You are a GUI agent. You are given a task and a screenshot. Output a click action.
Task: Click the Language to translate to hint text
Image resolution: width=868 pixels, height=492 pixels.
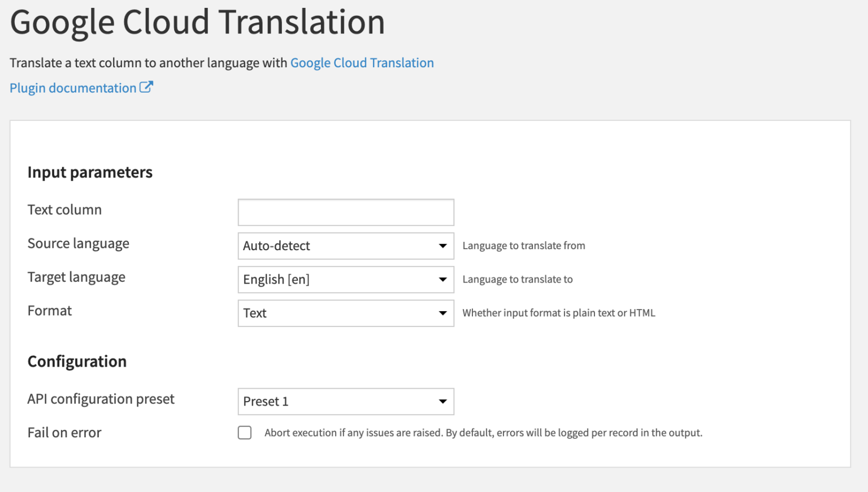tap(517, 279)
